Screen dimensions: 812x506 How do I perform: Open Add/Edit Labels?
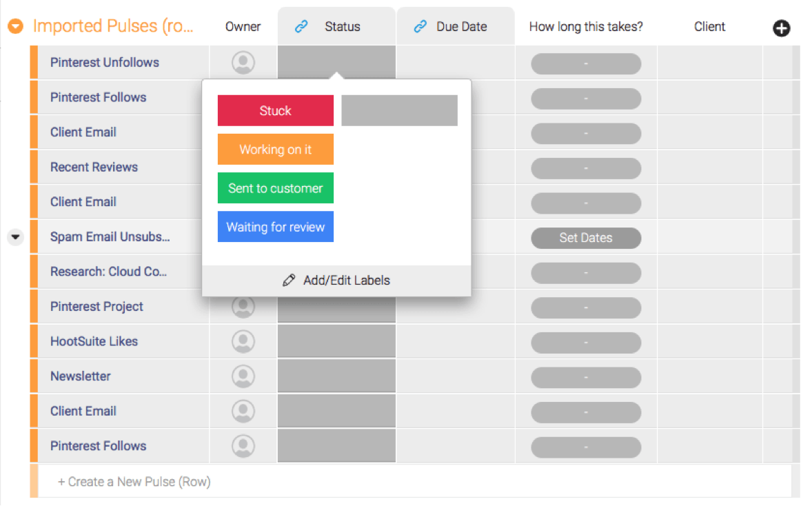[336, 280]
